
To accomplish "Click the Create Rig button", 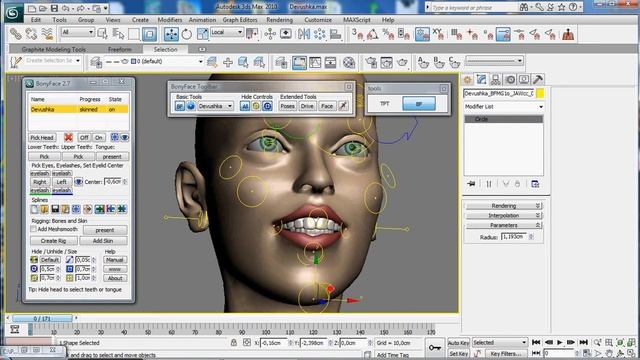I will tap(53, 241).
